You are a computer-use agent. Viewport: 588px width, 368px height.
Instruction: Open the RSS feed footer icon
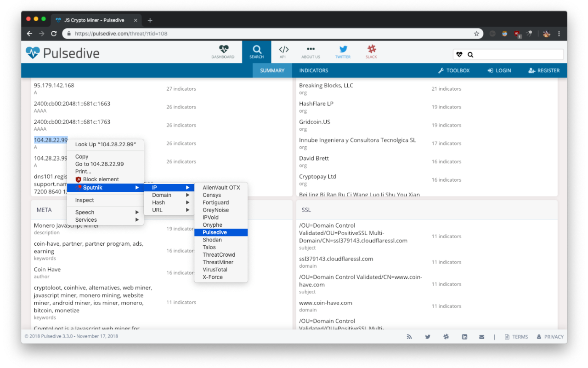click(409, 337)
